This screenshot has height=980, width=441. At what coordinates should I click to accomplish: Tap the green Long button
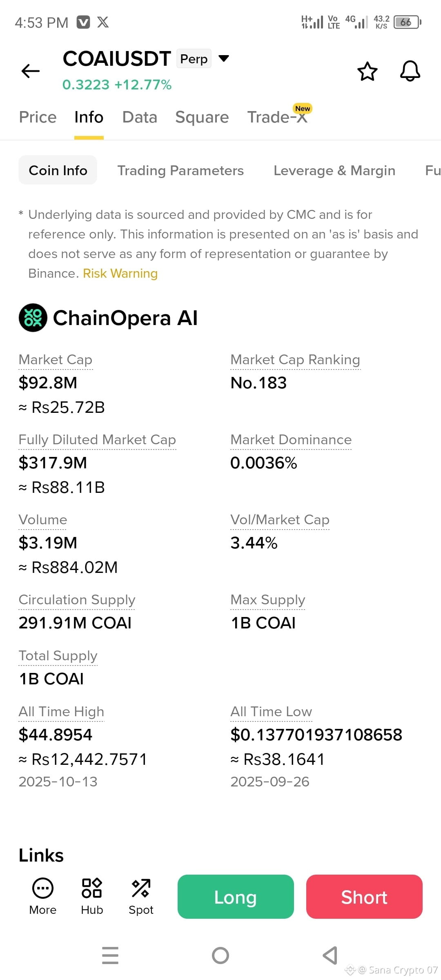pos(236,897)
